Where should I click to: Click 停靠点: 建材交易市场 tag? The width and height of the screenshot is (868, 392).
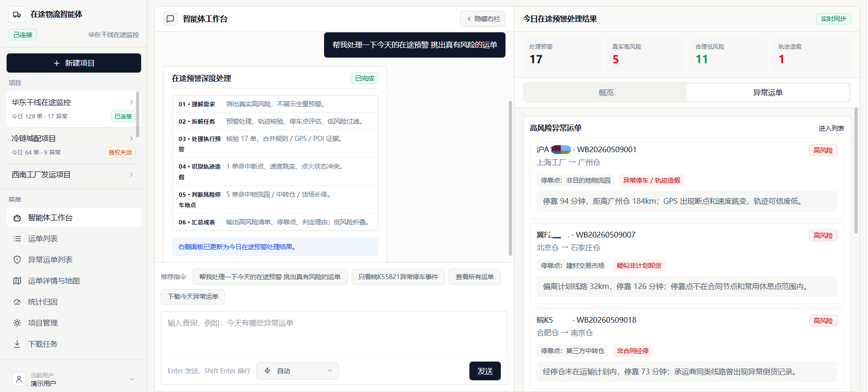point(572,266)
